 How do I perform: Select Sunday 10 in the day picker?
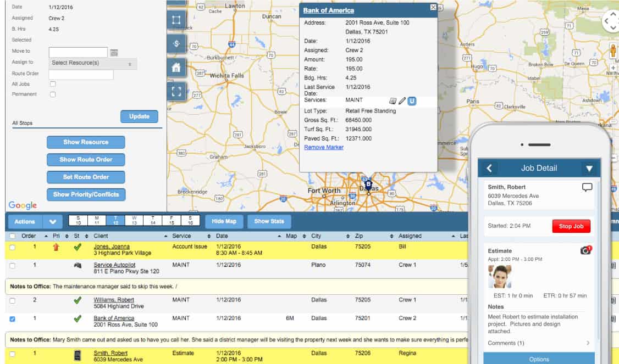pos(78,221)
